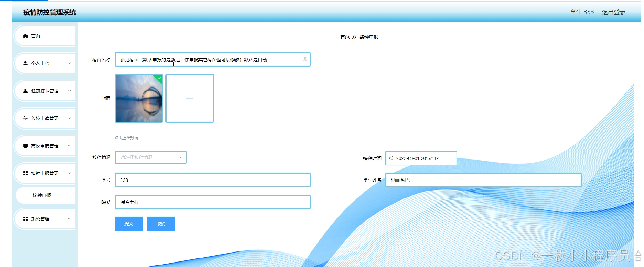The height and width of the screenshot is (267, 644).
Task: Click into the 疫苗名称 input field
Action: pos(213,60)
